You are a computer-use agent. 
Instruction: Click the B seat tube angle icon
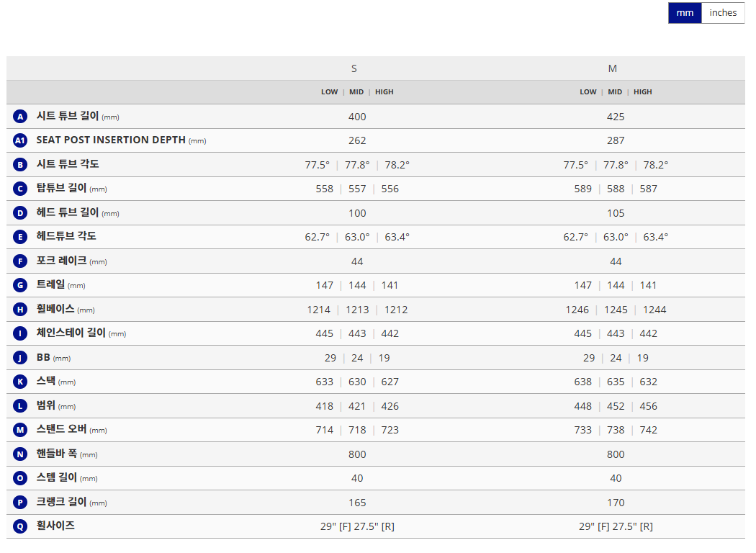pyautogui.click(x=20, y=165)
